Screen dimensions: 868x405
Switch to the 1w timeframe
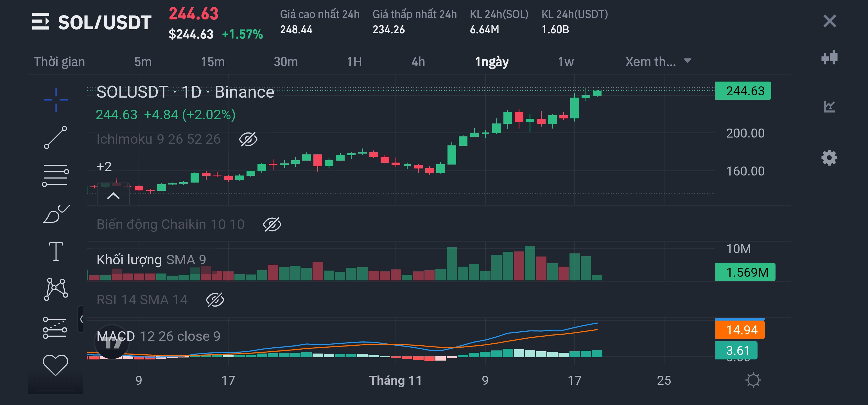tap(566, 62)
